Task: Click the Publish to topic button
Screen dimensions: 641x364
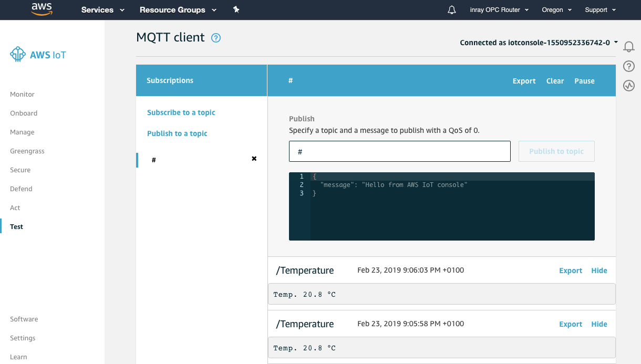Action: (556, 151)
